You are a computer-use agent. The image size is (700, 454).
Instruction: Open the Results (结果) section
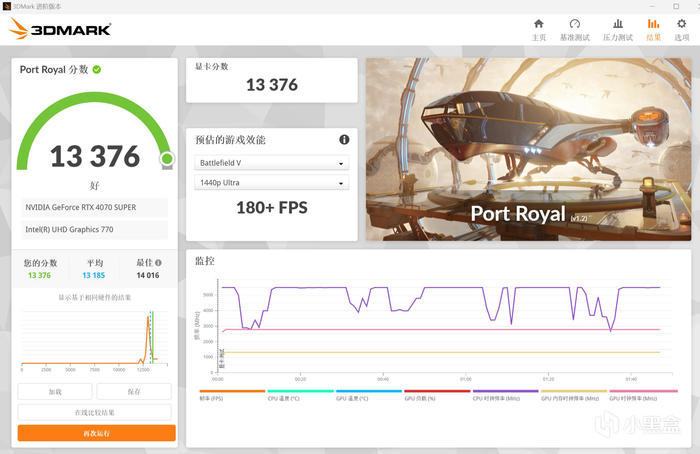pyautogui.click(x=653, y=30)
